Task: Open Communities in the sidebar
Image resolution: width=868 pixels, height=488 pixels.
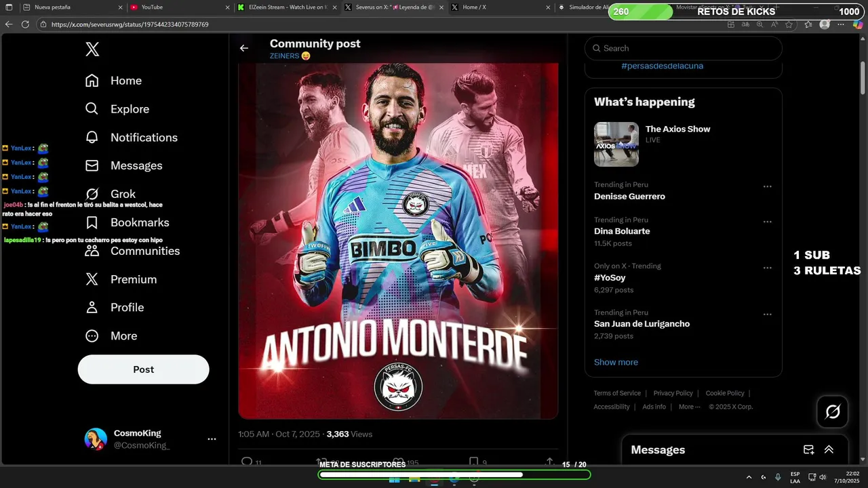Action: [x=132, y=251]
